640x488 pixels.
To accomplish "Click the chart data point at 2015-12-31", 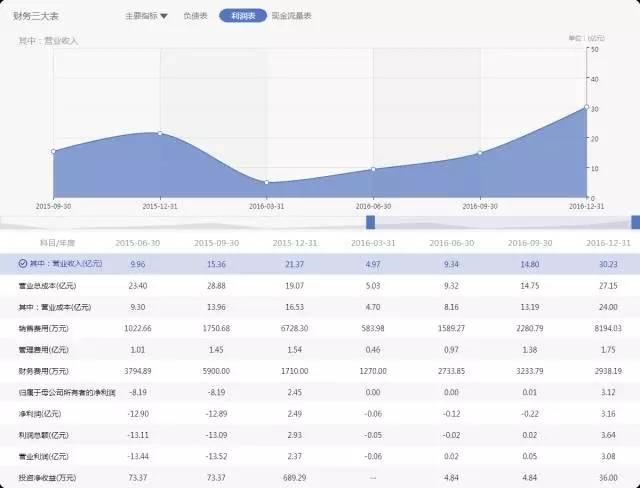I will 160,133.
